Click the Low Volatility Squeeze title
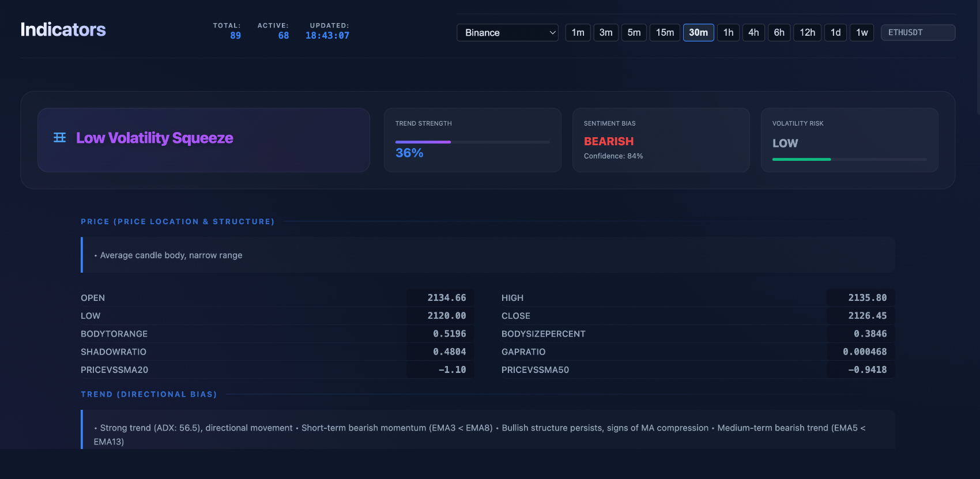980x479 pixels. [154, 138]
